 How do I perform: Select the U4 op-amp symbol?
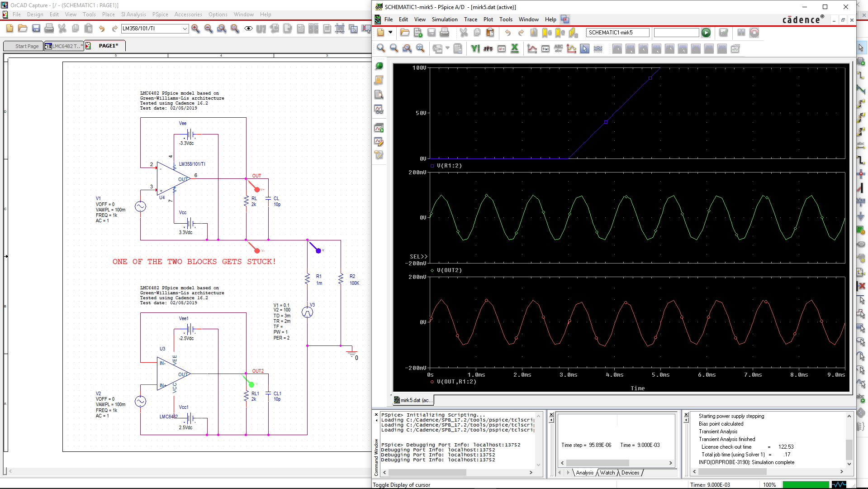[x=173, y=179]
